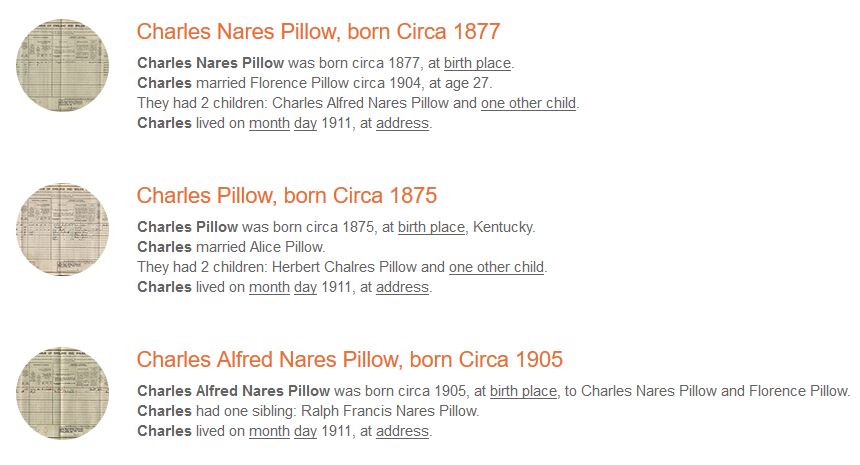Screen dimensions: 860x465
Task: Click 'month' link in the 1875 Charles Pillow record
Action: pyautogui.click(x=269, y=287)
